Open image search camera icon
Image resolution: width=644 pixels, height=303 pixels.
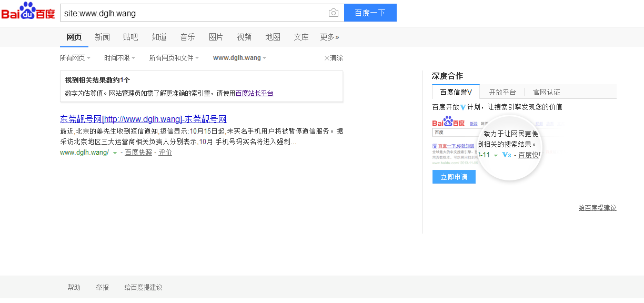pos(333,13)
